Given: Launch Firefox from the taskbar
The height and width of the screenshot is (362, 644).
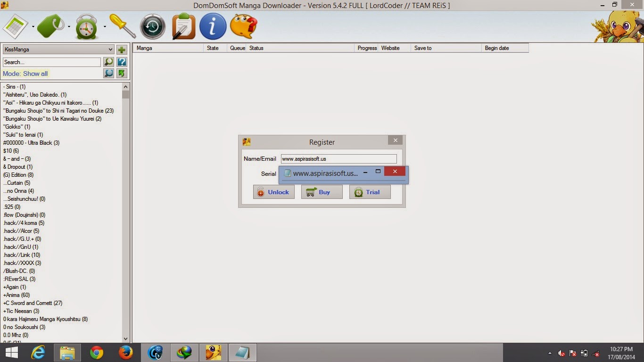Looking at the screenshot, I should (x=126, y=353).
